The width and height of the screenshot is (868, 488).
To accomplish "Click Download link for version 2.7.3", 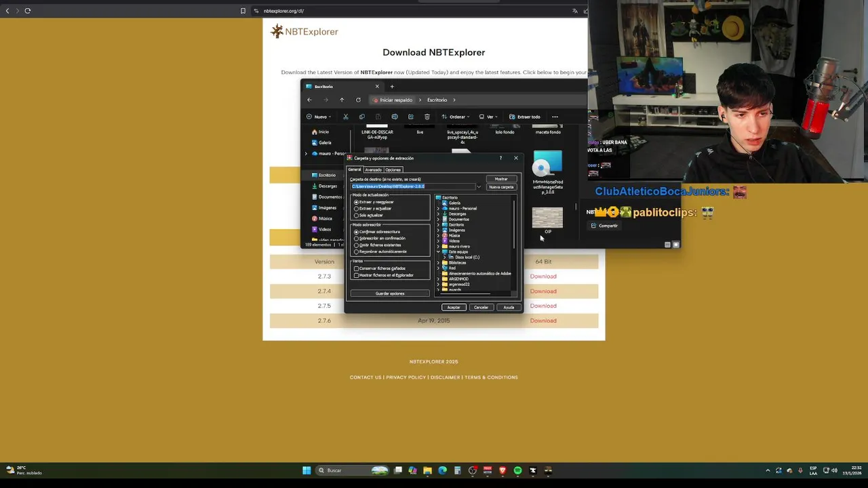I will click(x=543, y=276).
